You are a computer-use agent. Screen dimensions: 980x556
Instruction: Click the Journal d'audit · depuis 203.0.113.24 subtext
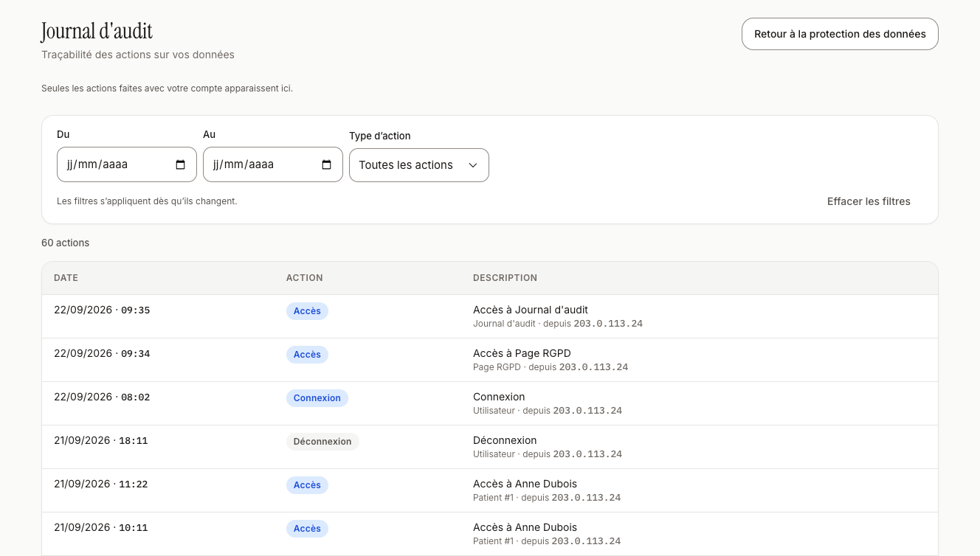coord(558,324)
